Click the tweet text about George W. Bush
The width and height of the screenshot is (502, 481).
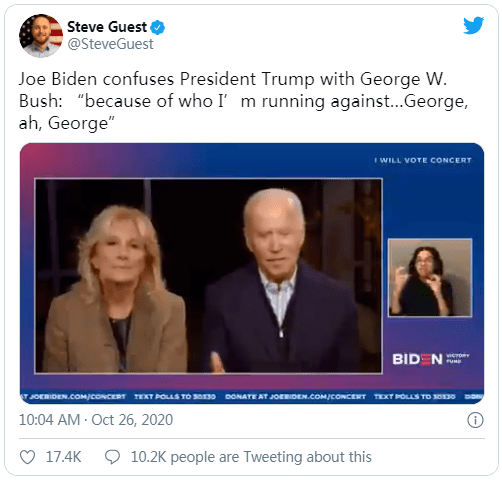pos(243,101)
